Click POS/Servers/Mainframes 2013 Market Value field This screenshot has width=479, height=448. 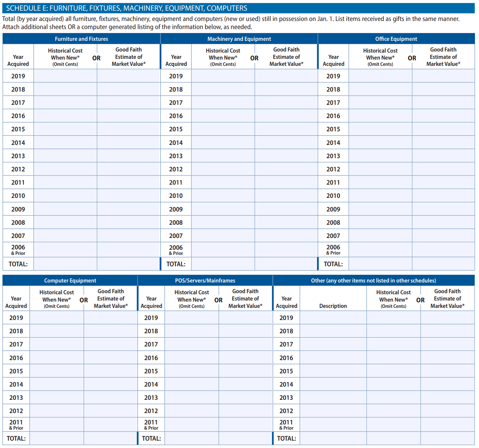coord(245,398)
